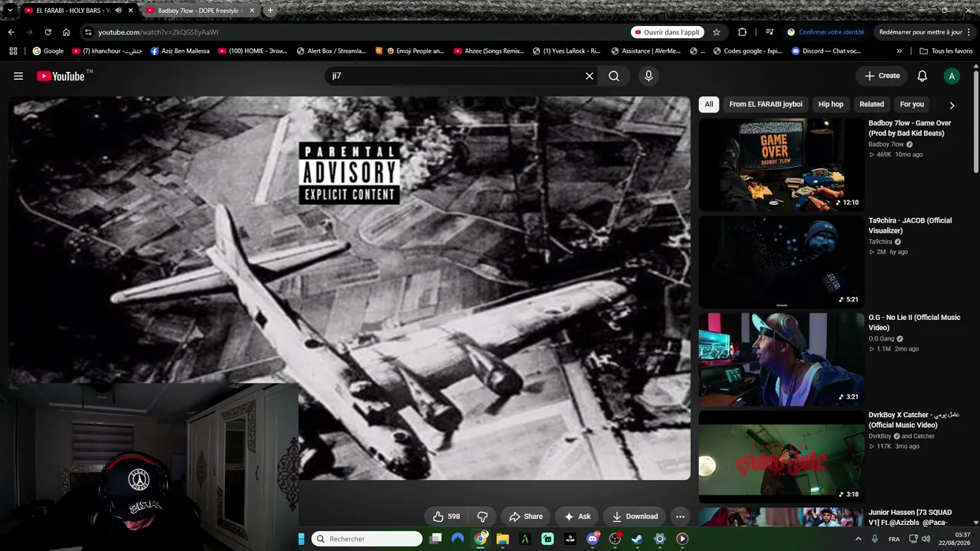This screenshot has height=551, width=980.
Task: Bookmark this page with the star
Action: point(717,32)
